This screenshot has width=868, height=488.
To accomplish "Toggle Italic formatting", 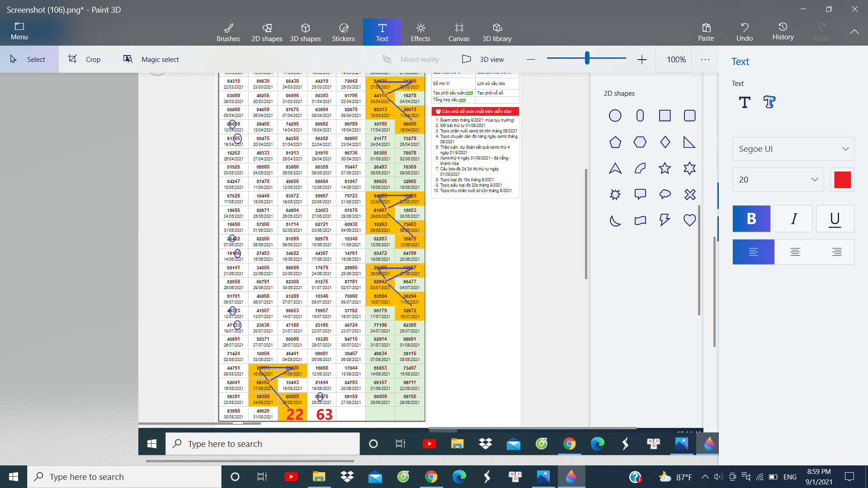I will 793,219.
